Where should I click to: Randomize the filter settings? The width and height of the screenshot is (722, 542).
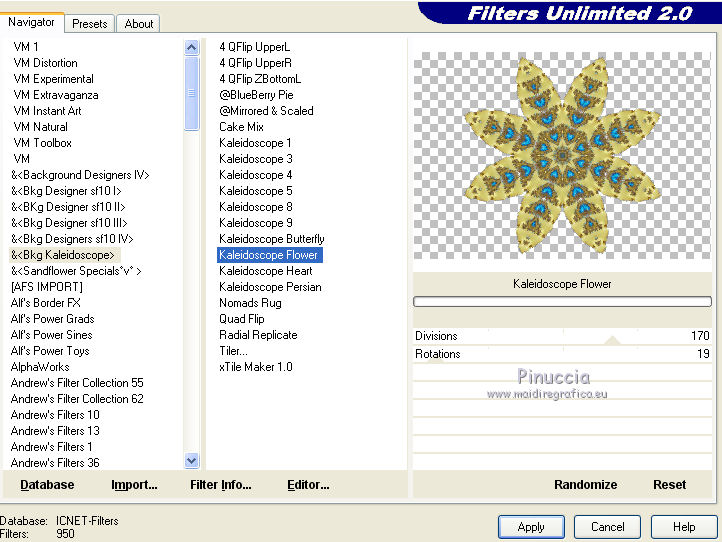click(585, 484)
